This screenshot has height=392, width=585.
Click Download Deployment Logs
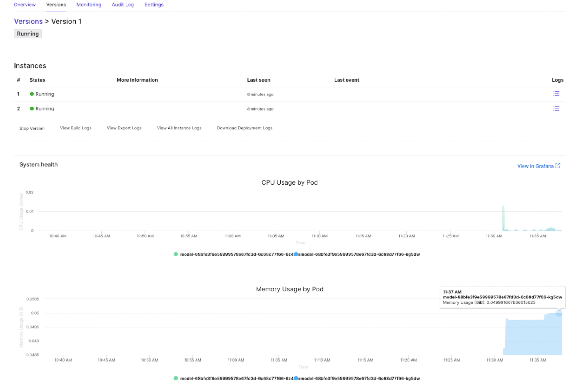pyautogui.click(x=244, y=128)
